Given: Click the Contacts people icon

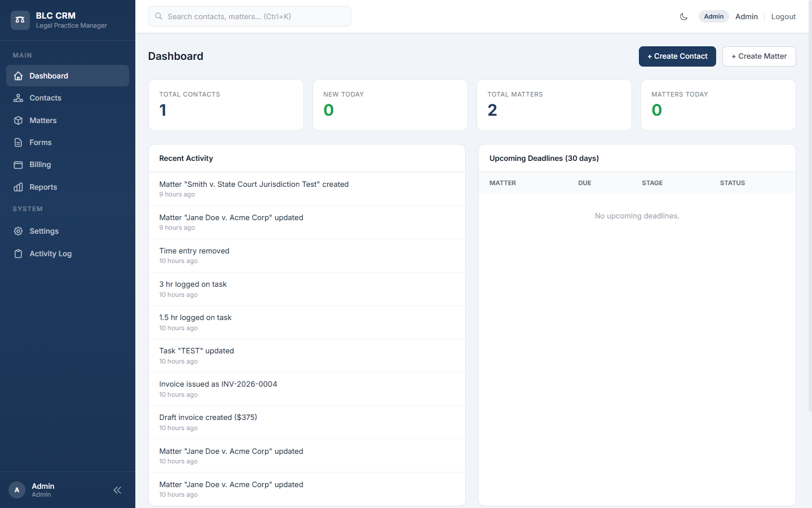Looking at the screenshot, I should pos(19,98).
